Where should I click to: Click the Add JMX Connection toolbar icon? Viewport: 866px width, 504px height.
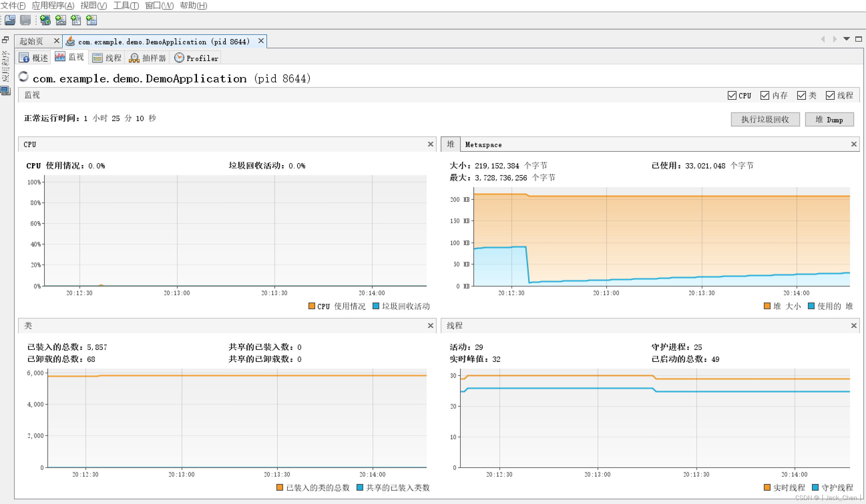pyautogui.click(x=61, y=20)
